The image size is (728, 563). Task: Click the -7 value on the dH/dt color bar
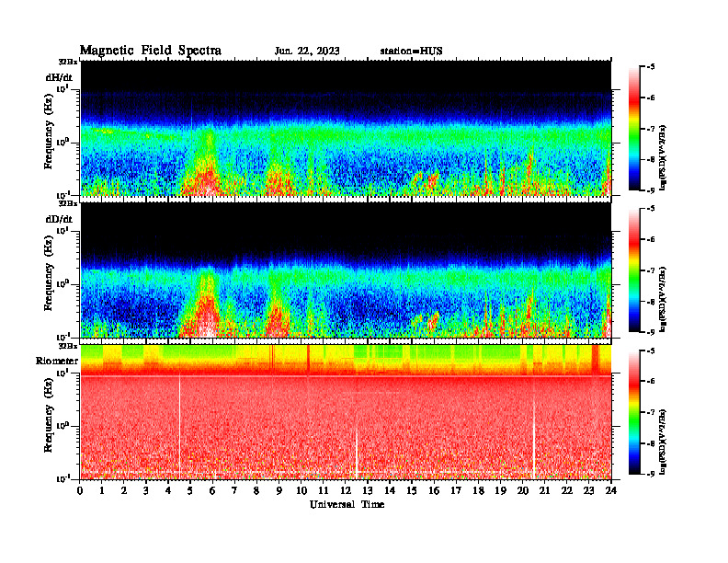[x=651, y=129]
